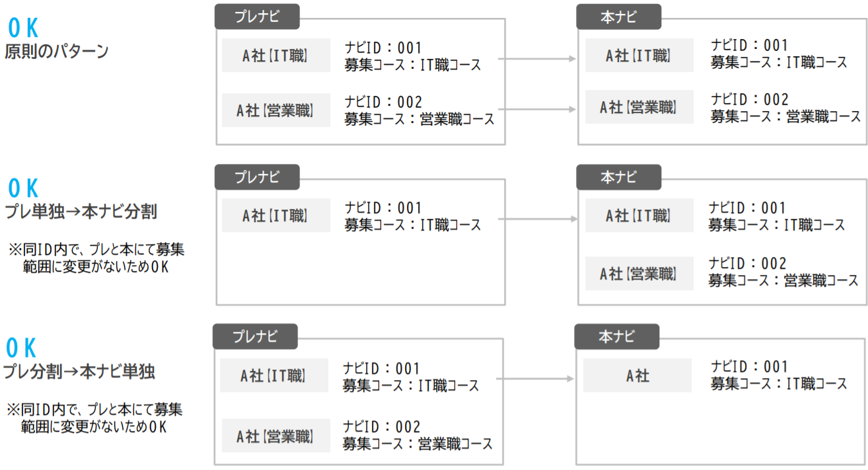Select A社[営業職] in the middle 本ナビ panel
Viewport: 868px width, 470px height.
639,273
